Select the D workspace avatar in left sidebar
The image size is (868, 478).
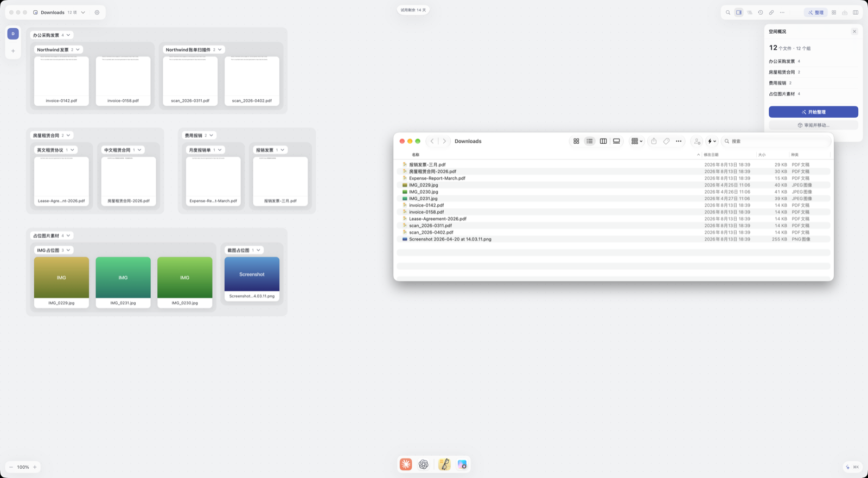pyautogui.click(x=13, y=34)
